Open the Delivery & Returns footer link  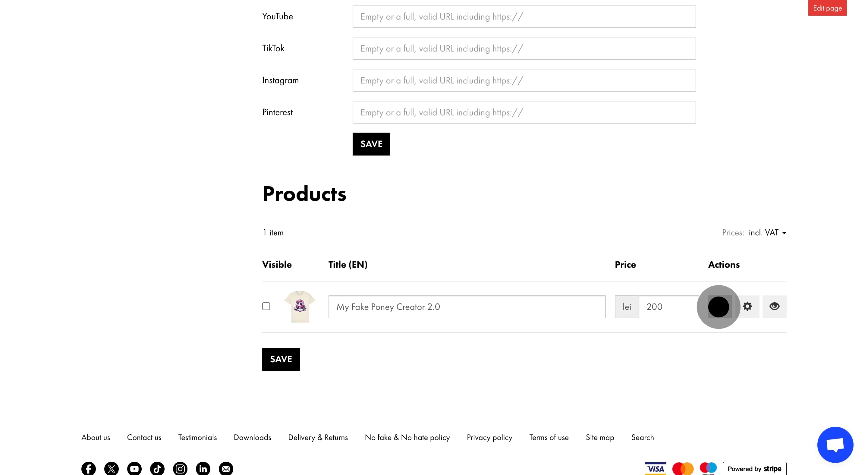318,437
